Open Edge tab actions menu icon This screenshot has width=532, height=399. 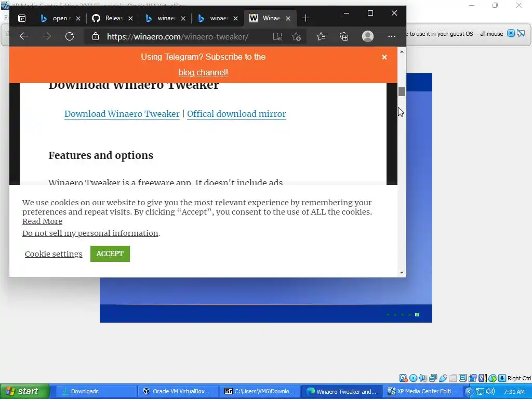pos(22,18)
